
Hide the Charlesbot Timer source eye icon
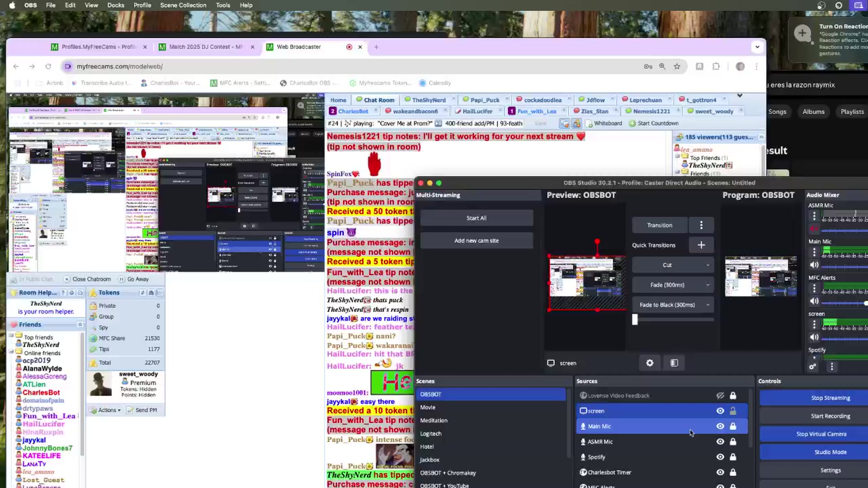720,472
